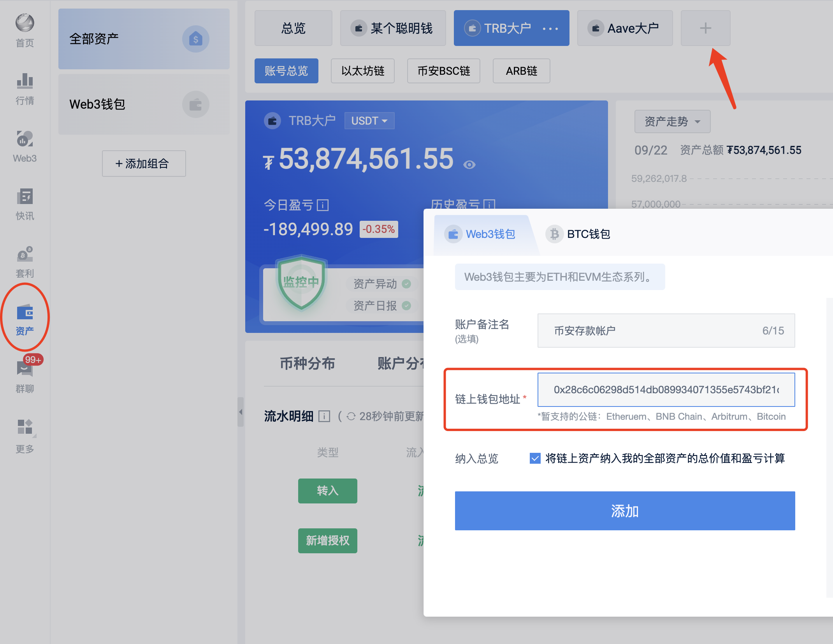Open 币种分布 tab
Screen dimensions: 833x644
[307, 363]
